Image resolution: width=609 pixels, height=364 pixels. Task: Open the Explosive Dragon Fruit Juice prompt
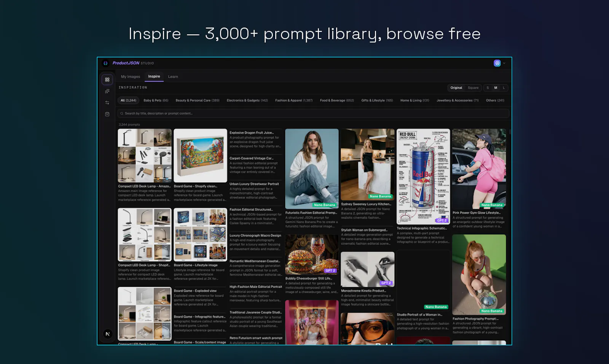tap(255, 140)
